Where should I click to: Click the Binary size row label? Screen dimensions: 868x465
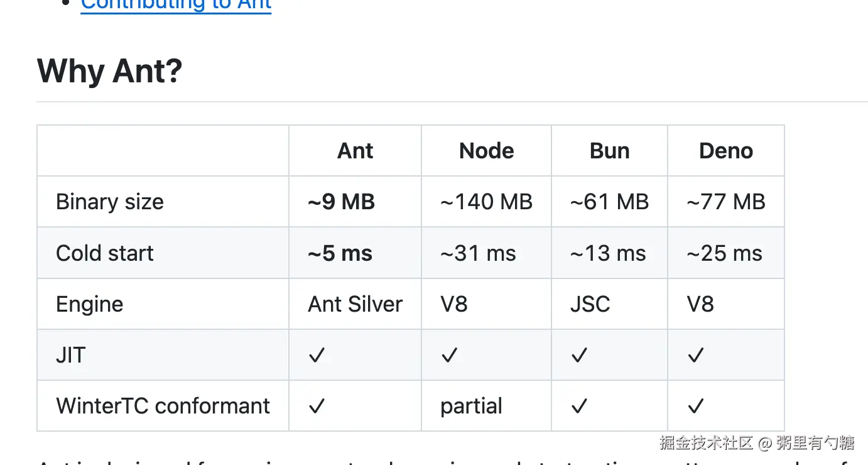[x=110, y=202]
